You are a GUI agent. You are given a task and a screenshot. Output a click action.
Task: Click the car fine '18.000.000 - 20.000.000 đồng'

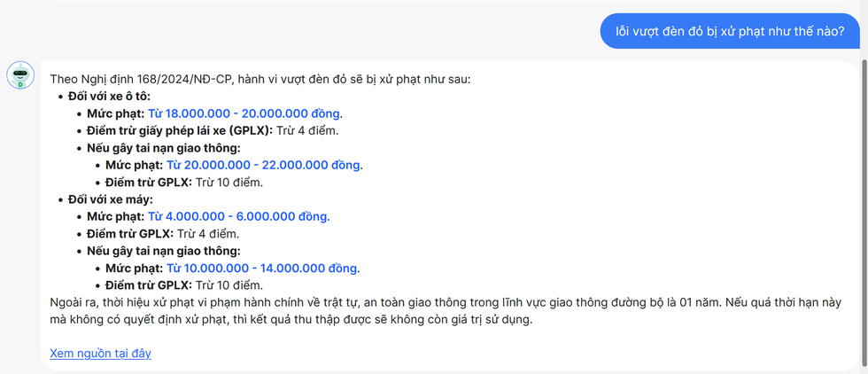click(244, 113)
